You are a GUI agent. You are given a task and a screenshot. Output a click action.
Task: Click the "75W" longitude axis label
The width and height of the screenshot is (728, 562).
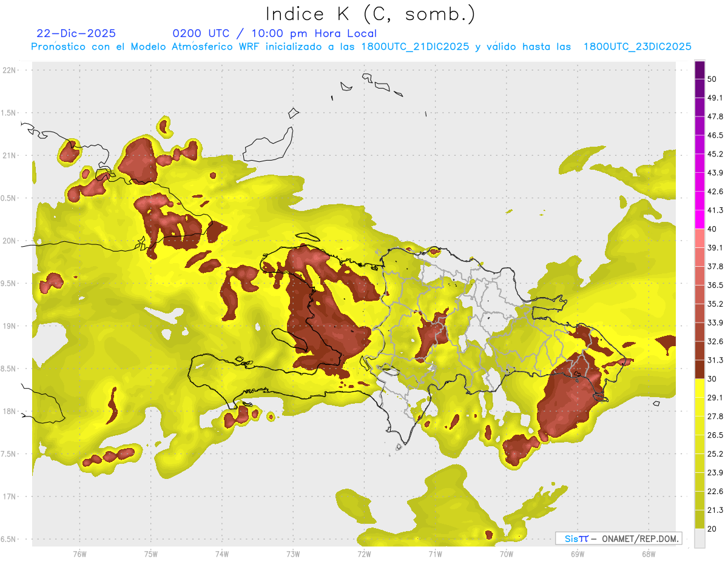click(x=151, y=555)
